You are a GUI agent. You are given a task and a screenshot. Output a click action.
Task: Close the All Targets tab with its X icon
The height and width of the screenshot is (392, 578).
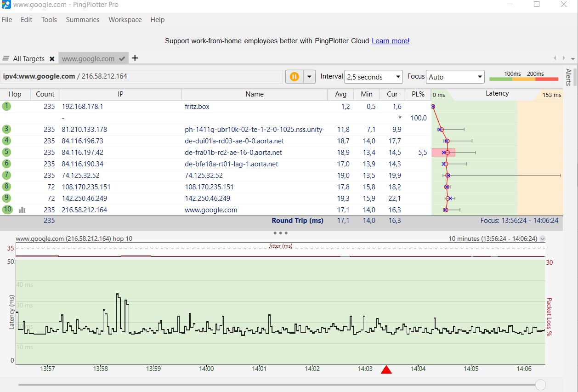tap(51, 59)
